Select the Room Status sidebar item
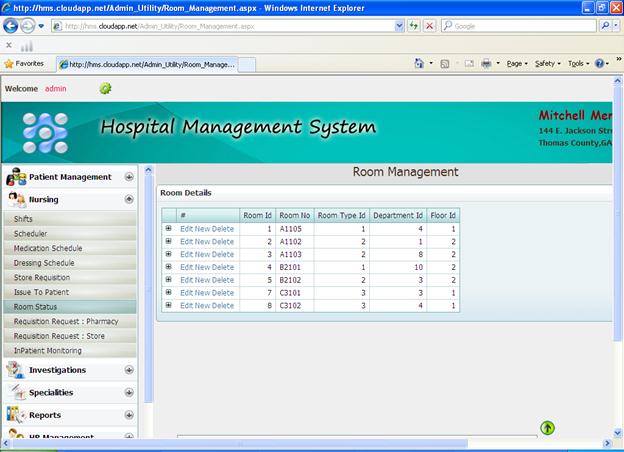The image size is (624, 452). (x=38, y=307)
